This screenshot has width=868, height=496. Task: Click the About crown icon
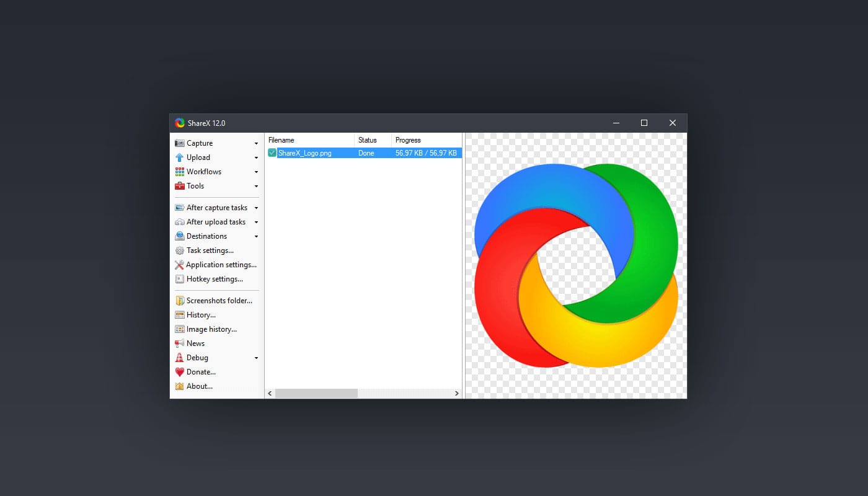pos(180,386)
